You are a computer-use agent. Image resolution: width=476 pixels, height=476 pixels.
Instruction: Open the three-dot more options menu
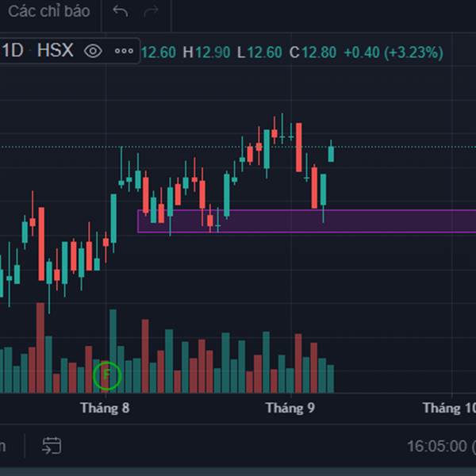[x=125, y=51]
